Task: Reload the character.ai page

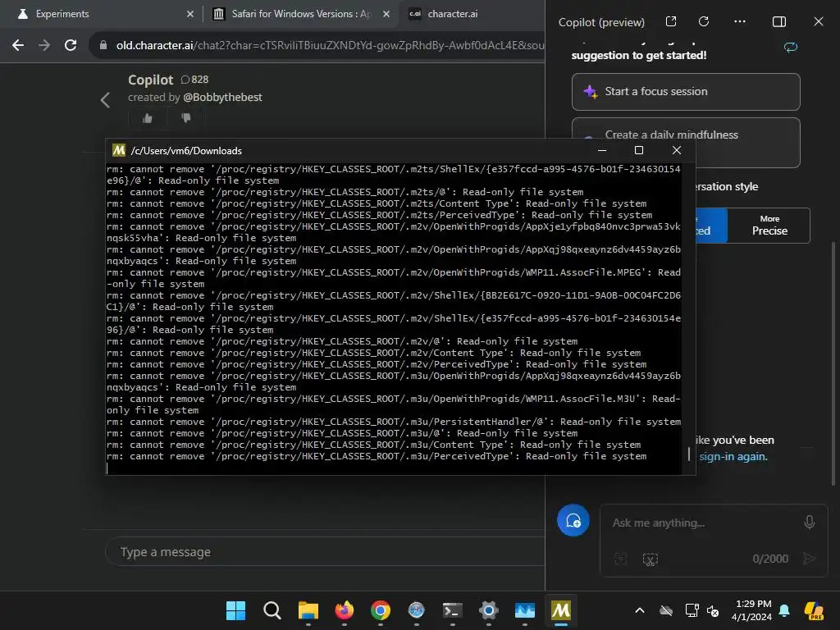Action: [71, 46]
